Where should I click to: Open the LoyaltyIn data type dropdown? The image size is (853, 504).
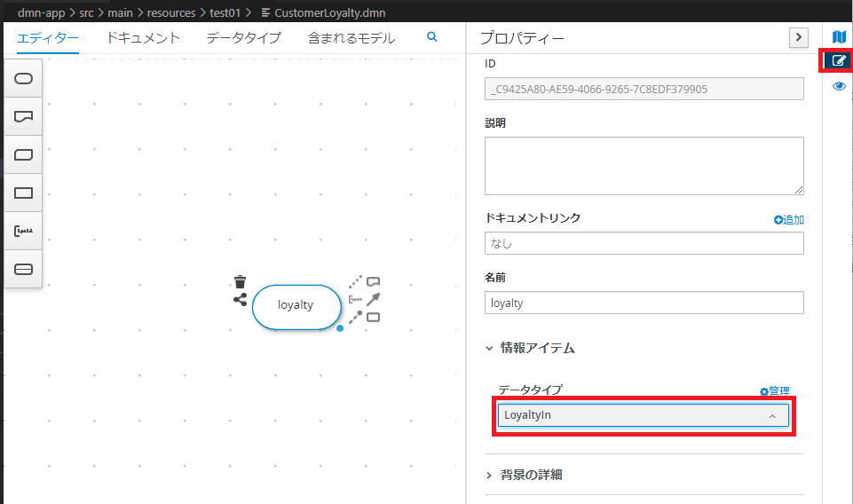pyautogui.click(x=644, y=415)
